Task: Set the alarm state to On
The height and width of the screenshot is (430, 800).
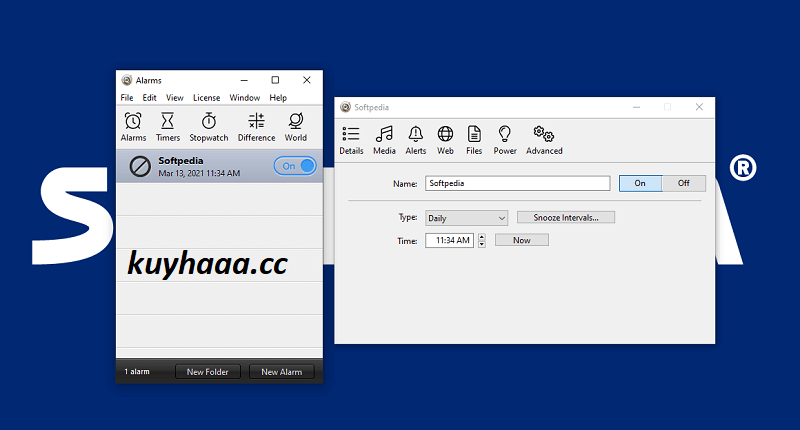Action: click(x=640, y=183)
